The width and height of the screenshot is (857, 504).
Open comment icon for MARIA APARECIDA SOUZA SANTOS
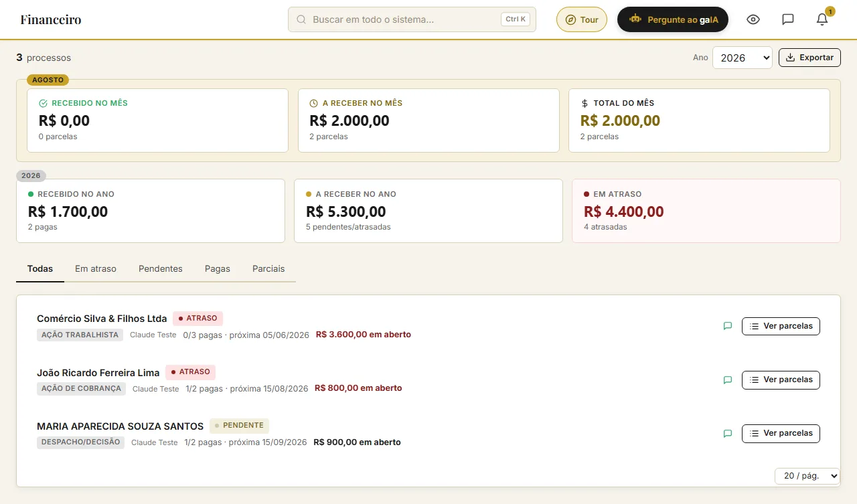728,433
